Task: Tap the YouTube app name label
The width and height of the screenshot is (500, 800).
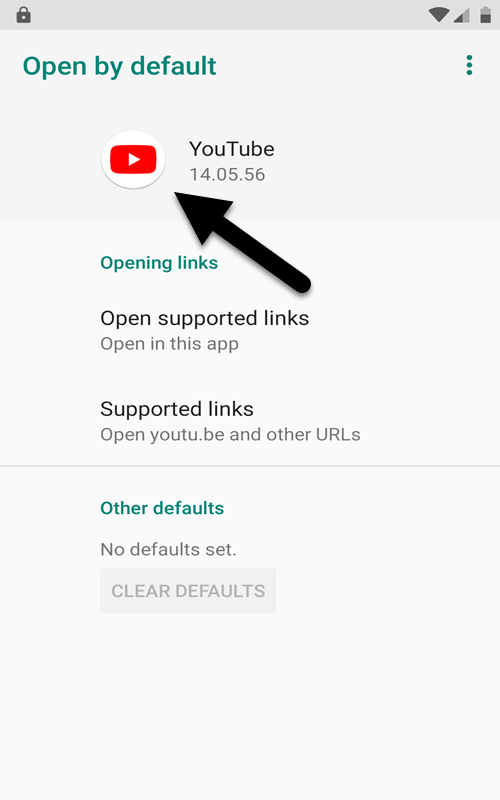Action: 232,149
